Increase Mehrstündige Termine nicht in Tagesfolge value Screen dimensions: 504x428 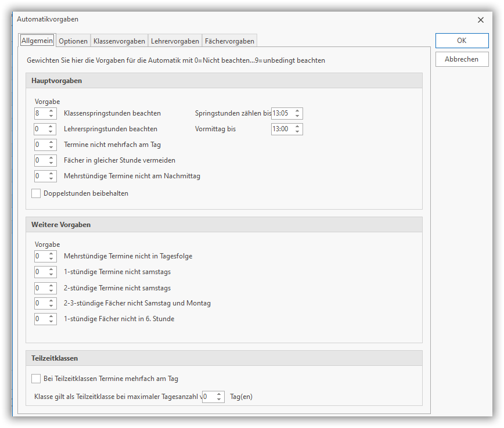(x=51, y=254)
